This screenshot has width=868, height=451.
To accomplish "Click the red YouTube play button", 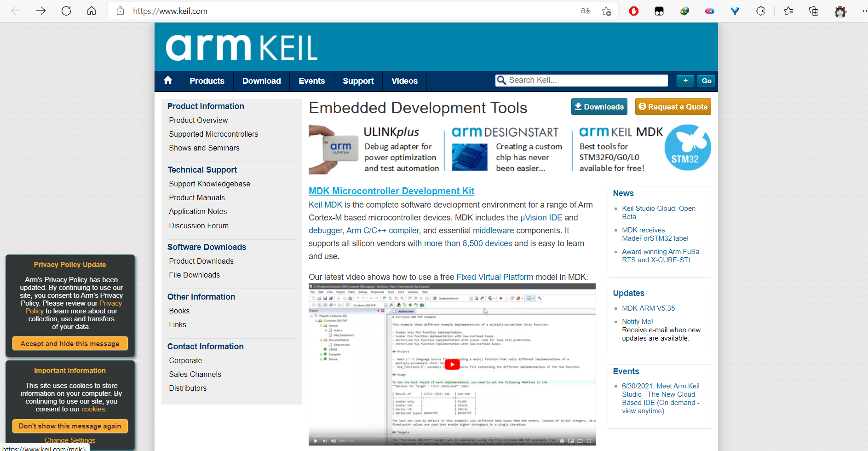I will [x=452, y=364].
